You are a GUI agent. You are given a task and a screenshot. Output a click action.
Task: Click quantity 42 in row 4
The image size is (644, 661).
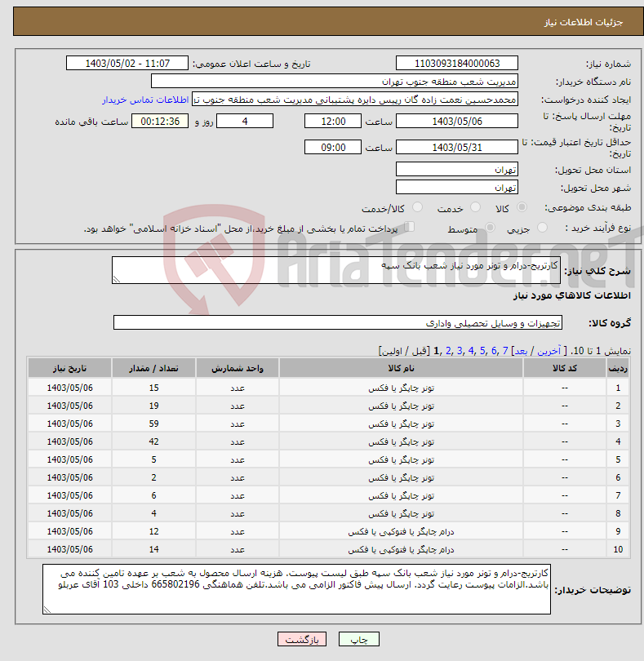coord(153,441)
